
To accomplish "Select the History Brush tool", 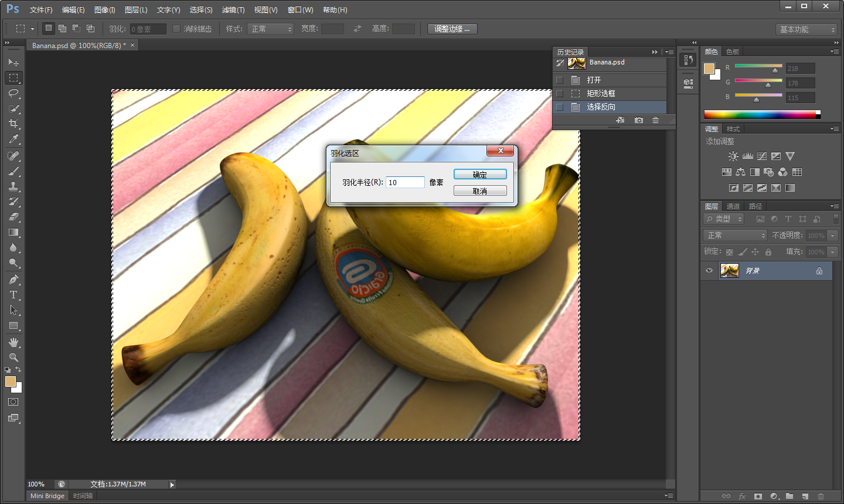I will pos(13,202).
